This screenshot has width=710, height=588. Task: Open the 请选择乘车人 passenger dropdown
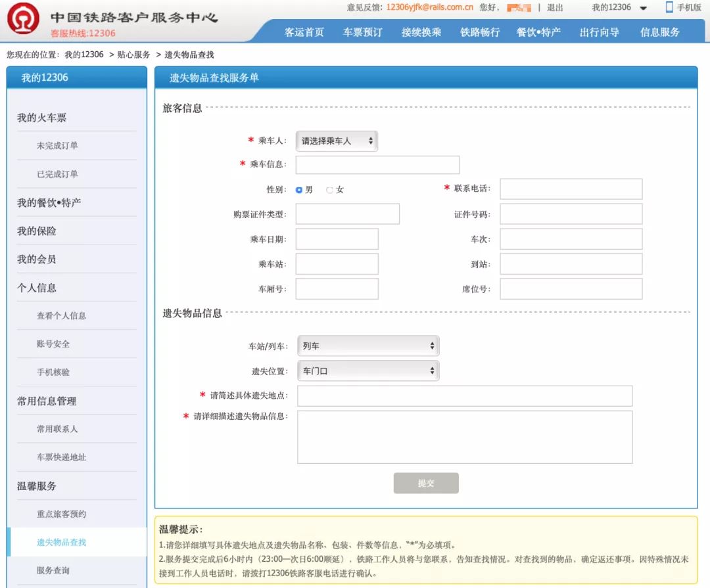coord(336,141)
